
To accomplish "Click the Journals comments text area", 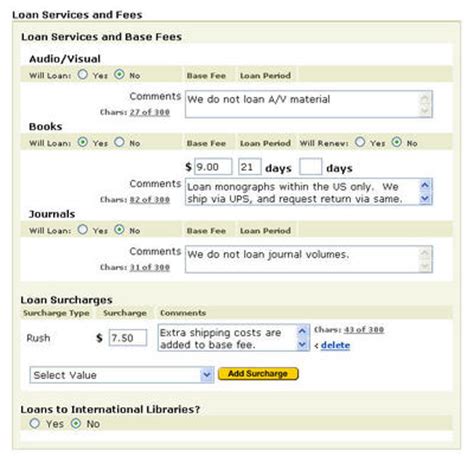I will (309, 259).
